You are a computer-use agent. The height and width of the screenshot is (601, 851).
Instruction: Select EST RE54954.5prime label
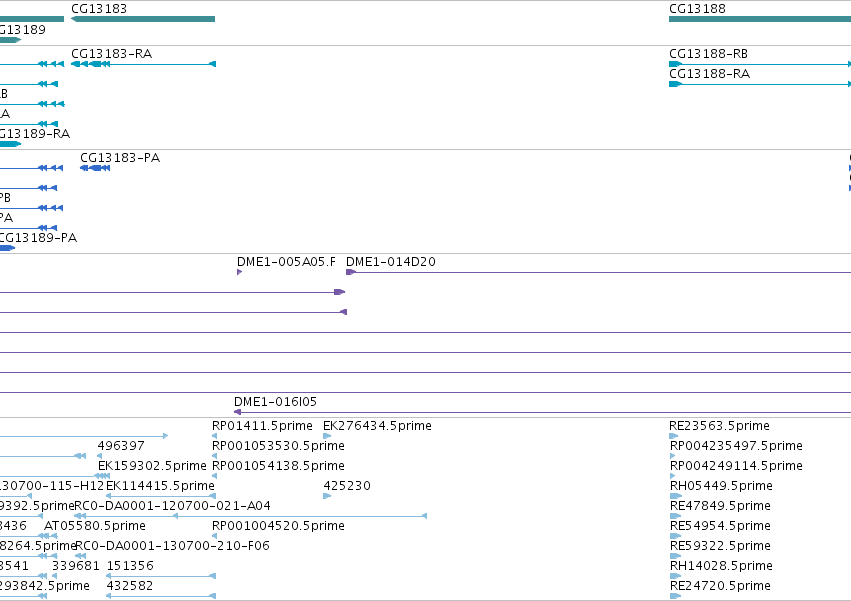[x=720, y=526]
